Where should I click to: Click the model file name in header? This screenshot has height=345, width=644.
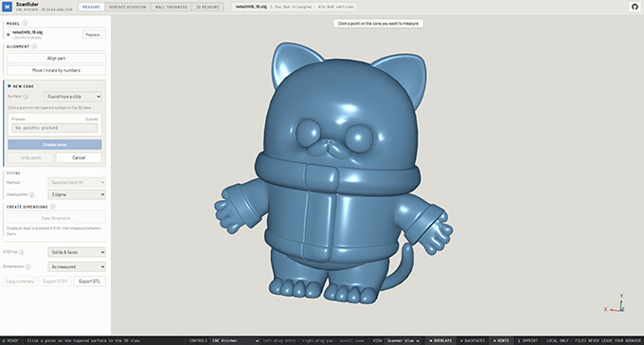[251, 7]
